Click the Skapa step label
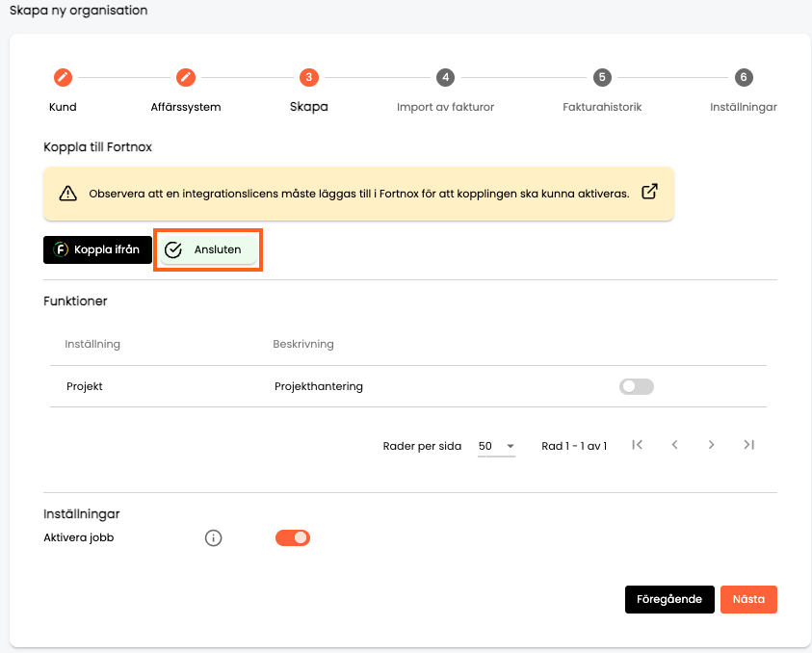Screen dimensions: 812x653 point(308,107)
